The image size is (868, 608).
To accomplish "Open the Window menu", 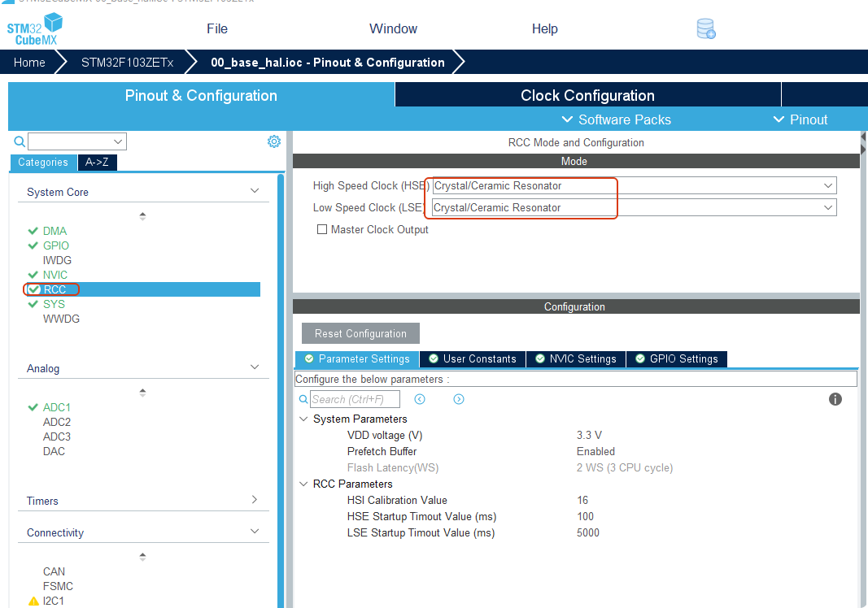I will [x=393, y=28].
